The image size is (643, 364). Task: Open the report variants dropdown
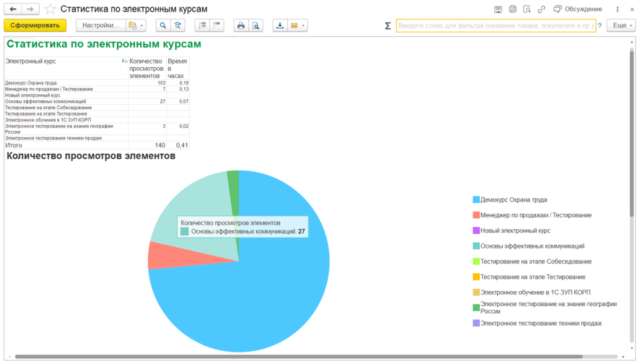click(x=136, y=26)
